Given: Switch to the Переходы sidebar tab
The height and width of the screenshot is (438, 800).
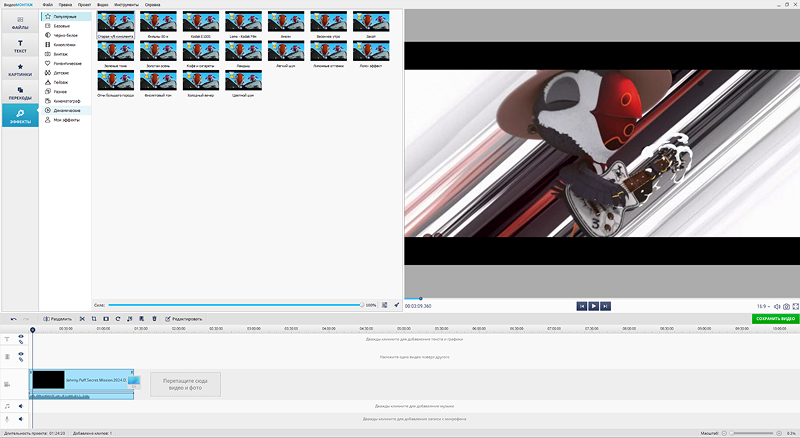Looking at the screenshot, I should (x=20, y=92).
